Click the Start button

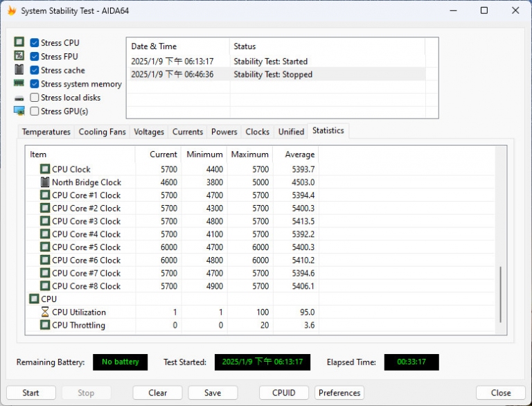click(31, 393)
